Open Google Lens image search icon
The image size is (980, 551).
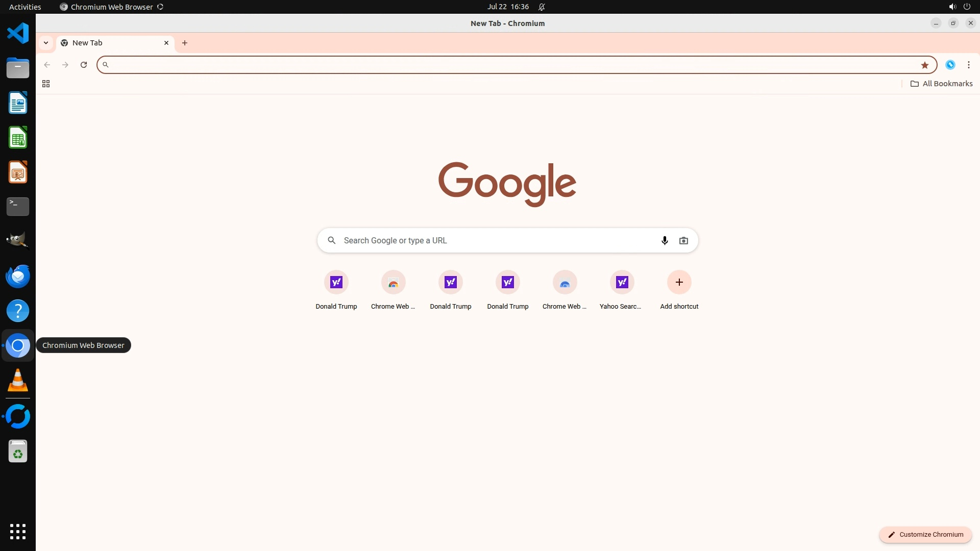click(683, 240)
